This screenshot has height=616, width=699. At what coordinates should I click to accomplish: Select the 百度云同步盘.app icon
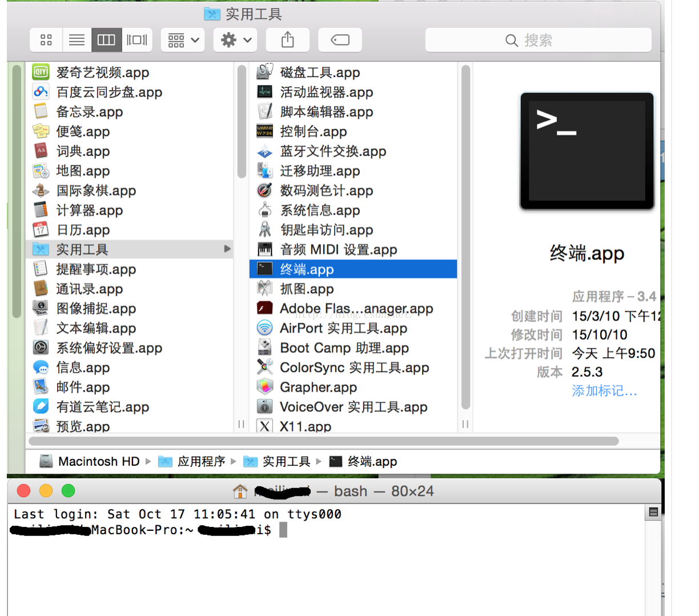41,91
